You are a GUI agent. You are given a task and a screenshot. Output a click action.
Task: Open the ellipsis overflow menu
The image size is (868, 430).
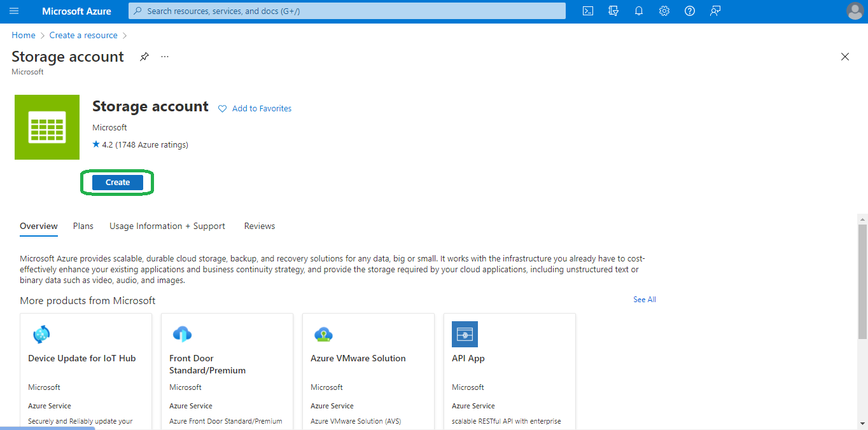pyautogui.click(x=164, y=57)
